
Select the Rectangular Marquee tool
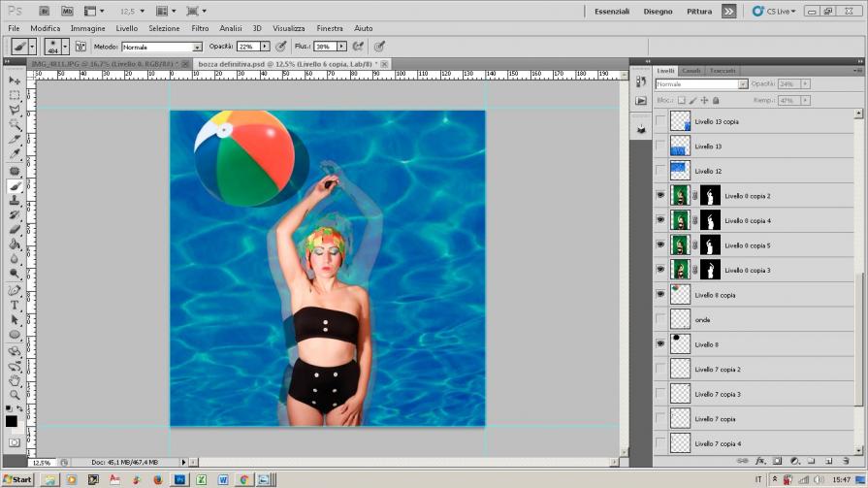point(15,95)
